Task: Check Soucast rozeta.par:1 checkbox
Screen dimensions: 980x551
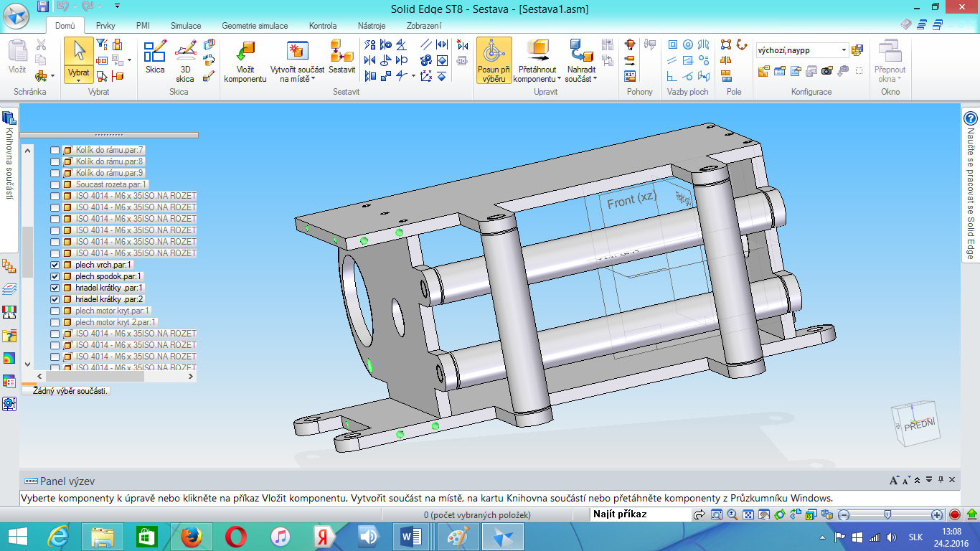Action: tap(55, 184)
